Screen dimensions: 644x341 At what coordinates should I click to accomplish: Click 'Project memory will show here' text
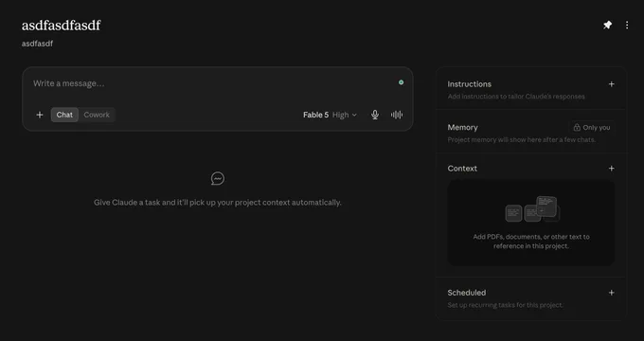coord(522,139)
